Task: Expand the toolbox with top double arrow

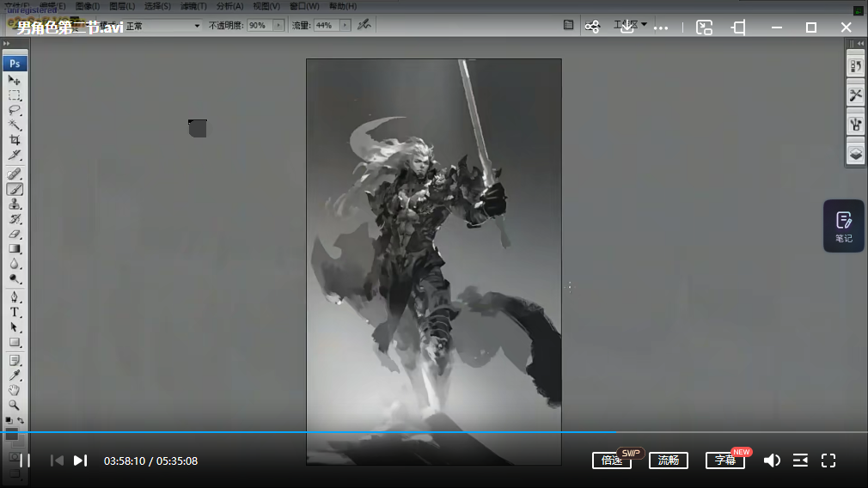Action: 7,43
